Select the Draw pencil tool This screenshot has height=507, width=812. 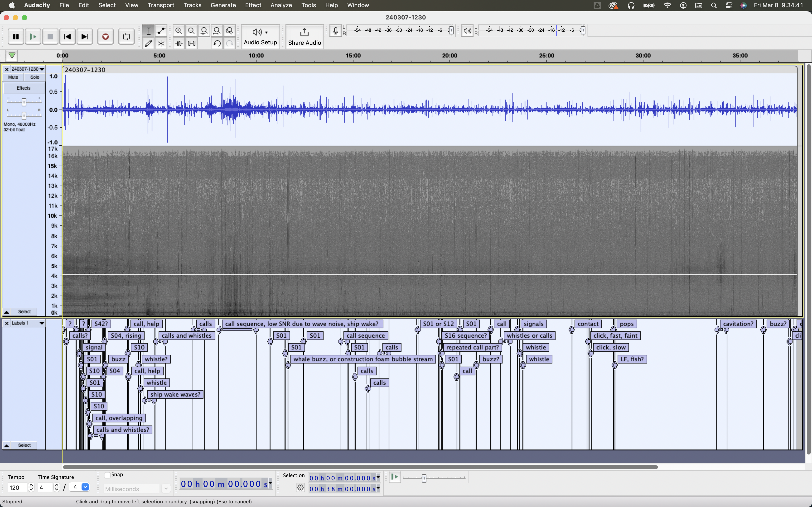pyautogui.click(x=148, y=43)
